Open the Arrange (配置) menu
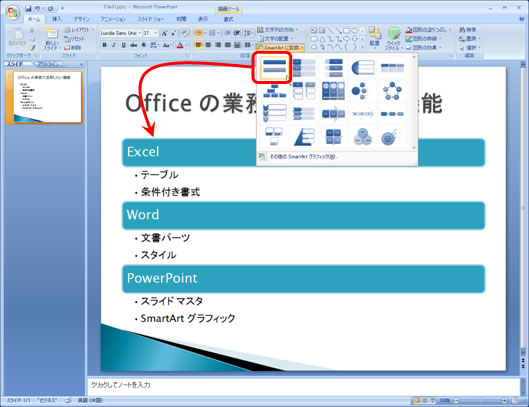This screenshot has width=529, height=407. coord(374,38)
